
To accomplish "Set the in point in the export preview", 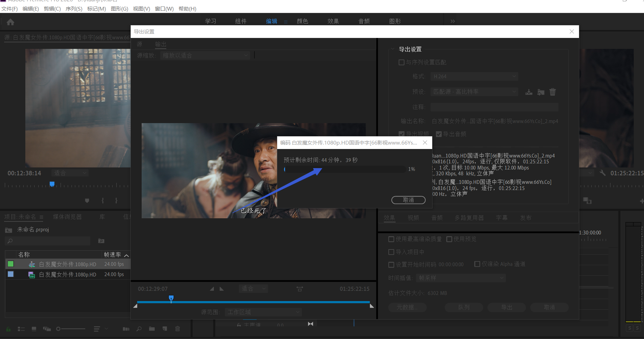I will (212, 289).
